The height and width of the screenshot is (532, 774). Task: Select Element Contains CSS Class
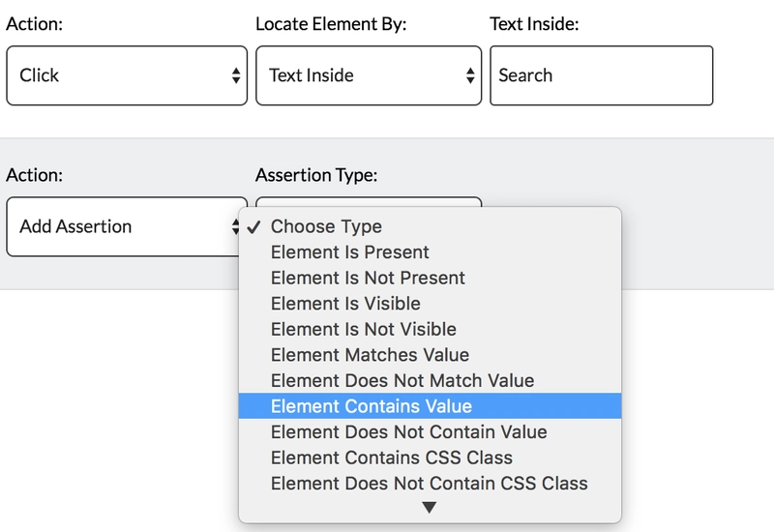[x=430, y=458]
